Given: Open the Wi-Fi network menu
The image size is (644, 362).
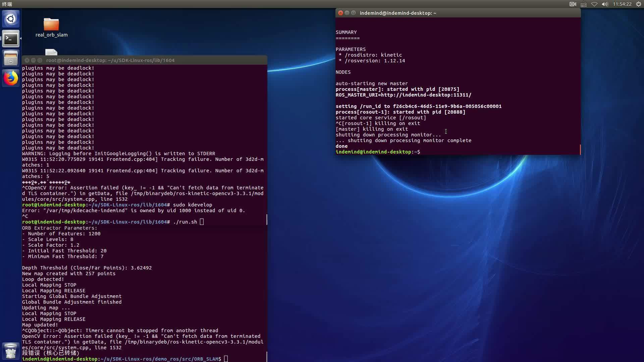Looking at the screenshot, I should tap(594, 4).
